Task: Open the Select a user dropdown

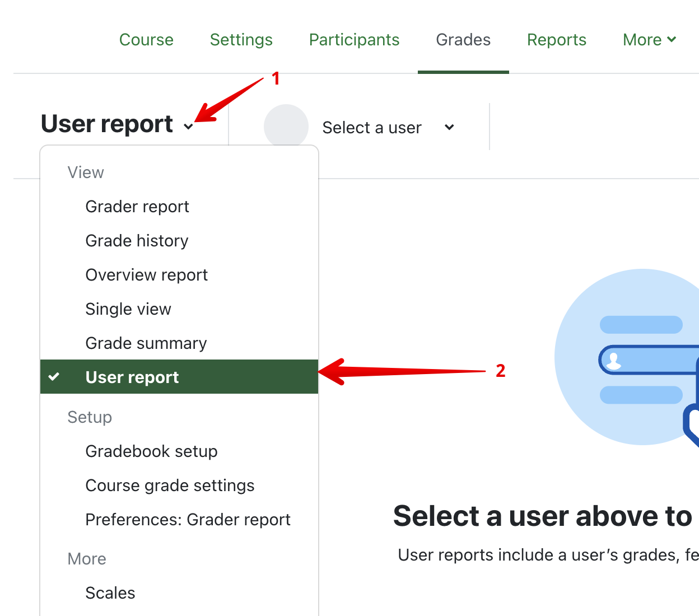Action: [388, 128]
